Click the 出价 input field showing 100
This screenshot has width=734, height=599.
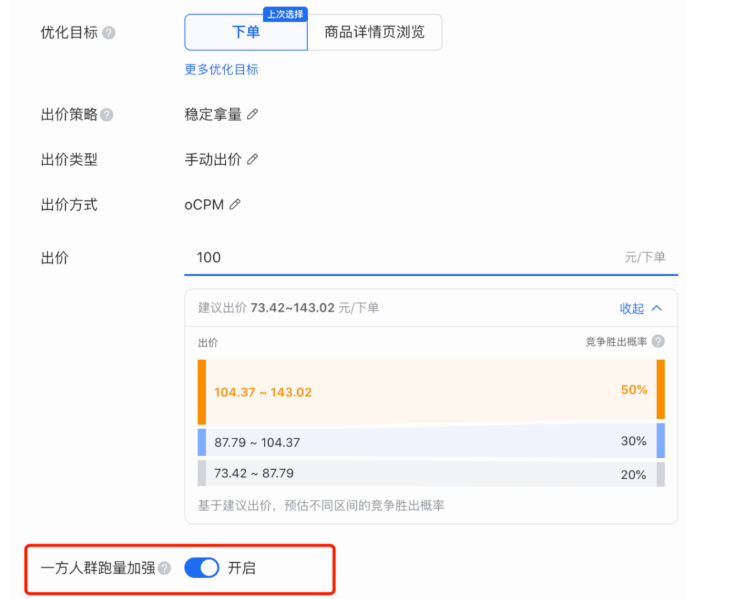[x=431, y=257]
